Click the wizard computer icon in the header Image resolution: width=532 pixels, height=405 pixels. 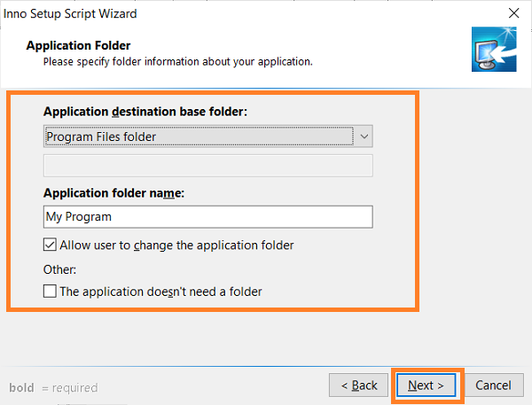point(494,49)
